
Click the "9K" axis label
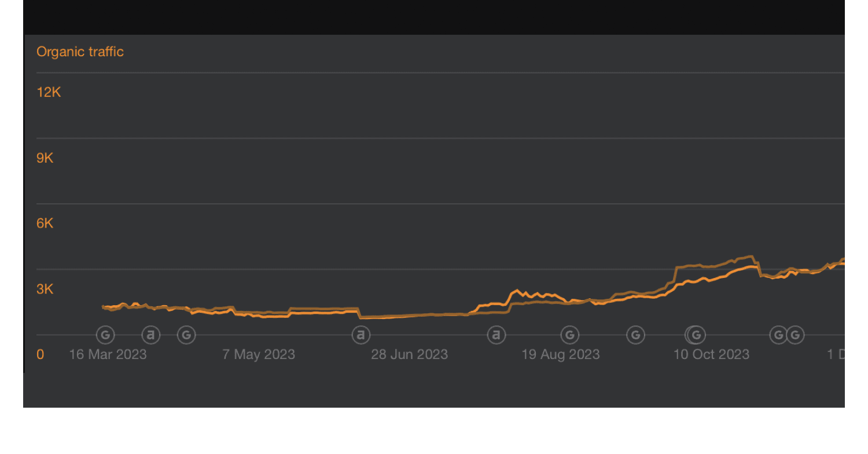pos(45,158)
